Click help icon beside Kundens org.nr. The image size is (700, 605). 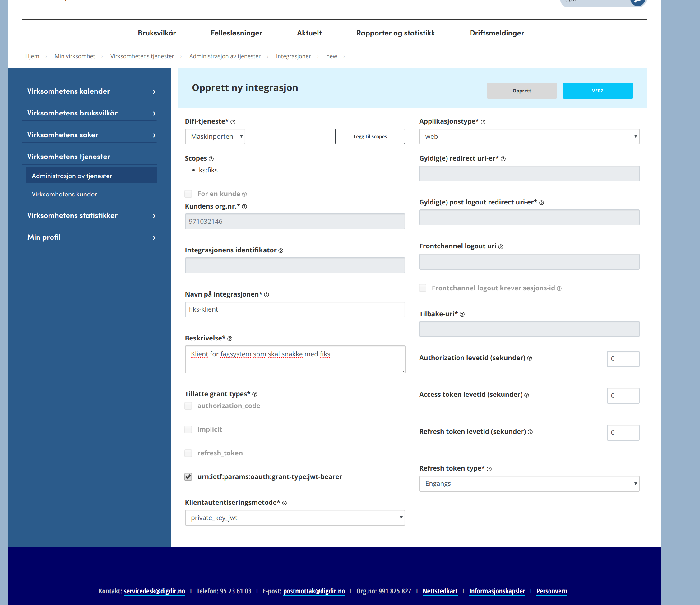(x=245, y=207)
